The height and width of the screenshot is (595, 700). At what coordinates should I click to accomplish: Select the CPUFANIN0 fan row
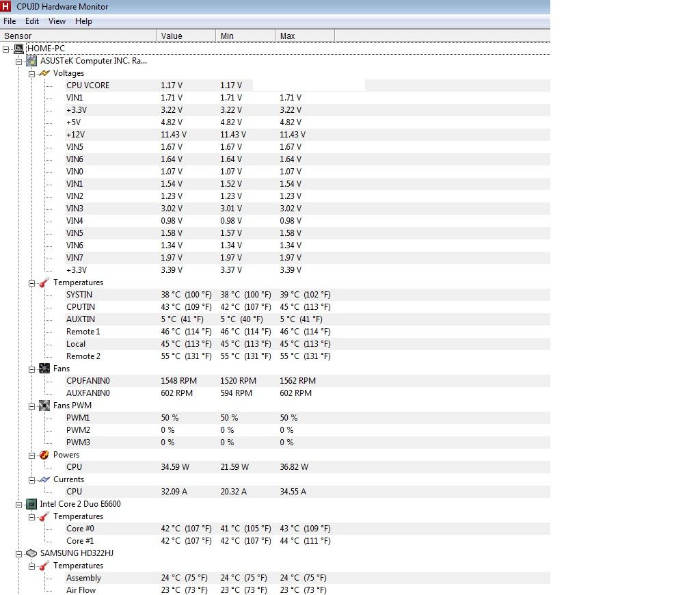(308, 381)
